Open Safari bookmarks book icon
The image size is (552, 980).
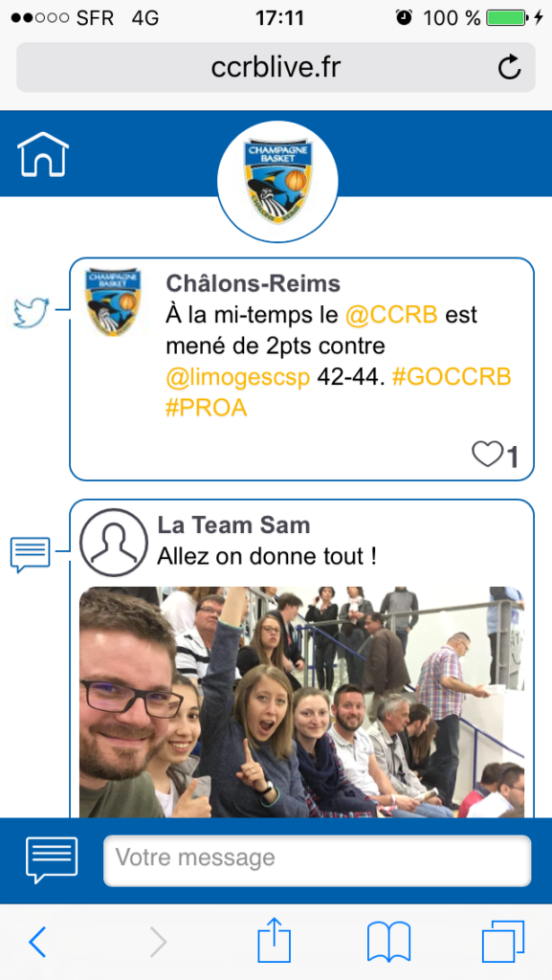(x=389, y=942)
